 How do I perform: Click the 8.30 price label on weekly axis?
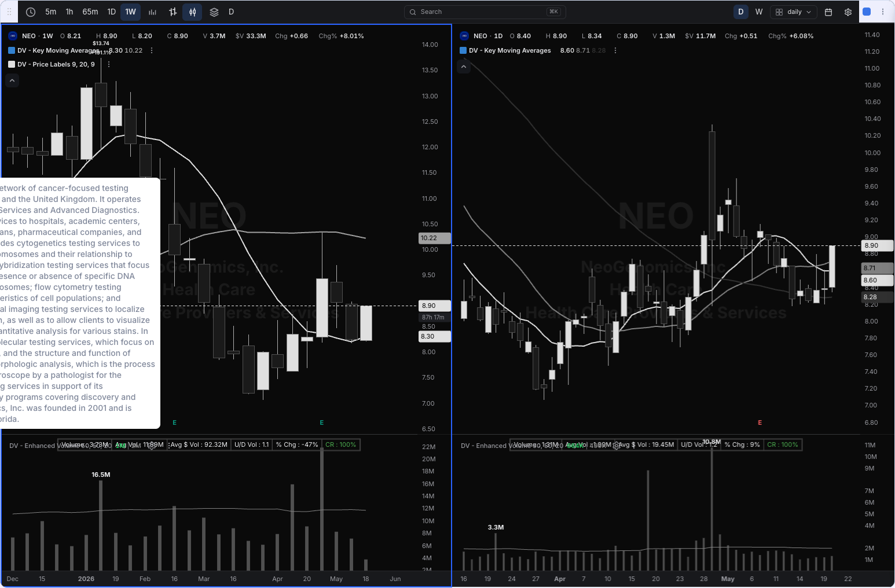click(x=435, y=336)
